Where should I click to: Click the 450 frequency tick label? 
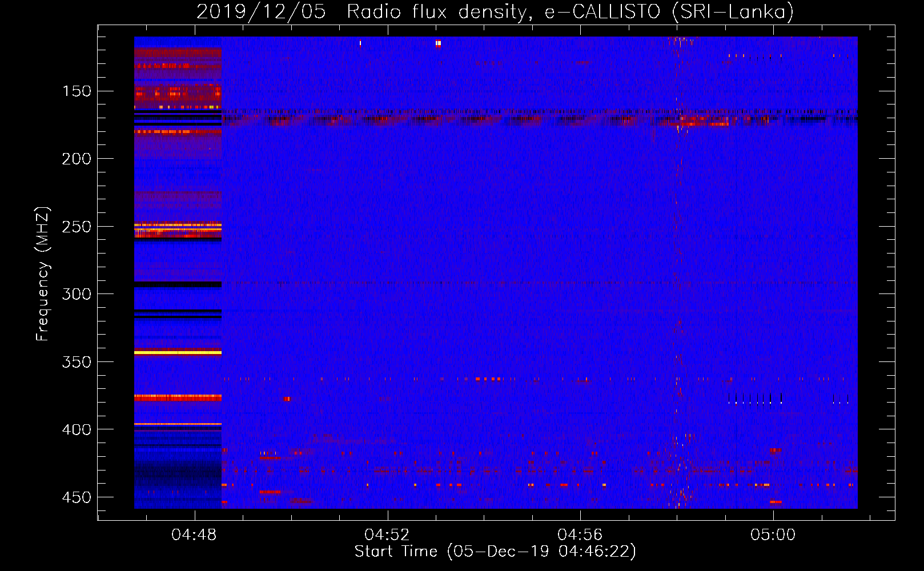tap(77, 497)
